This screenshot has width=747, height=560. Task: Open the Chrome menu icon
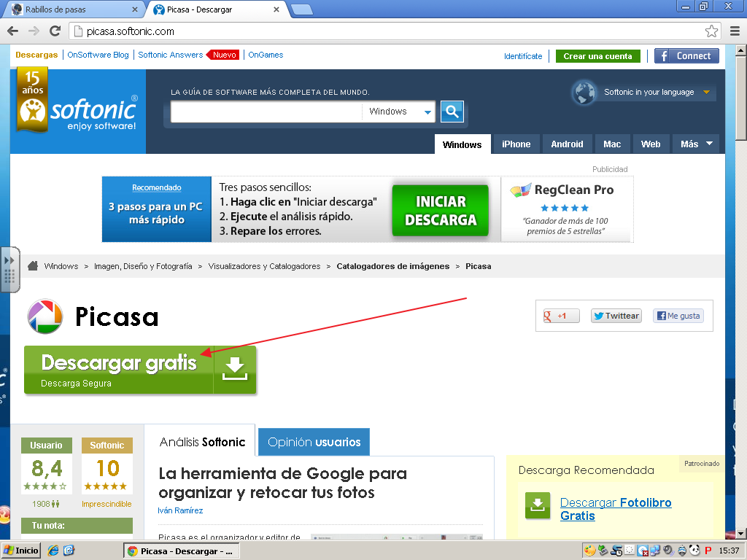pos(735,31)
